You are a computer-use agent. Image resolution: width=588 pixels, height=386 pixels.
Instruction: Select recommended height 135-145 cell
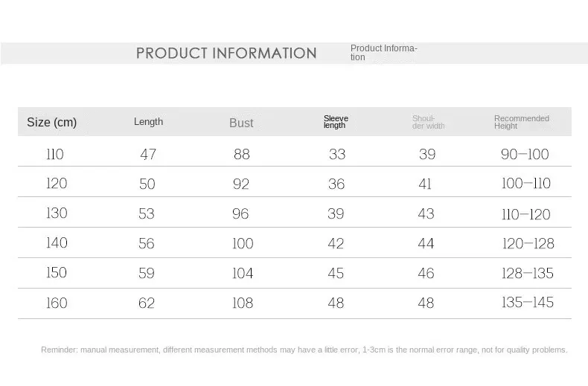point(528,303)
